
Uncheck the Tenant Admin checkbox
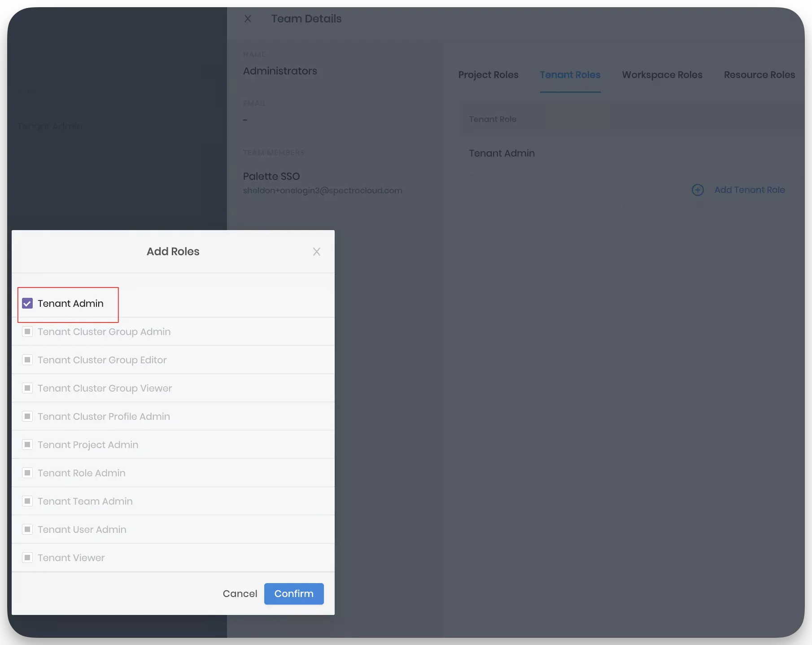(27, 303)
